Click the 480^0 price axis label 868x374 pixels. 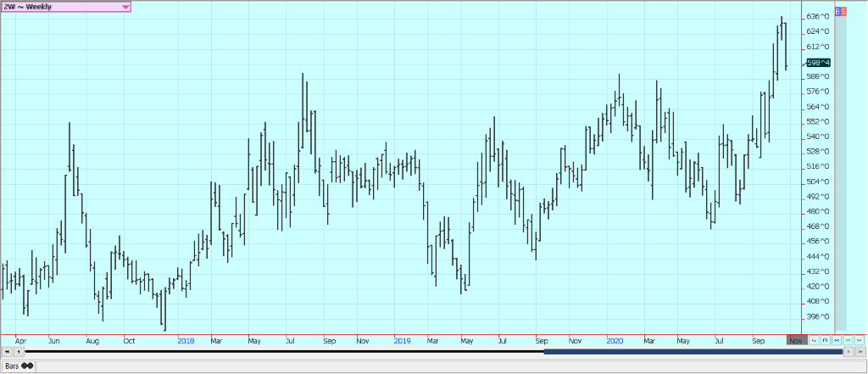pyautogui.click(x=818, y=212)
